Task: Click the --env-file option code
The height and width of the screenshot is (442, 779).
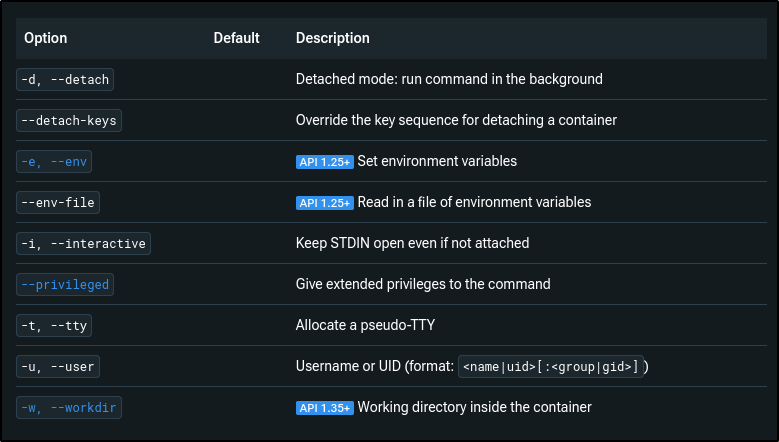Action: (58, 202)
